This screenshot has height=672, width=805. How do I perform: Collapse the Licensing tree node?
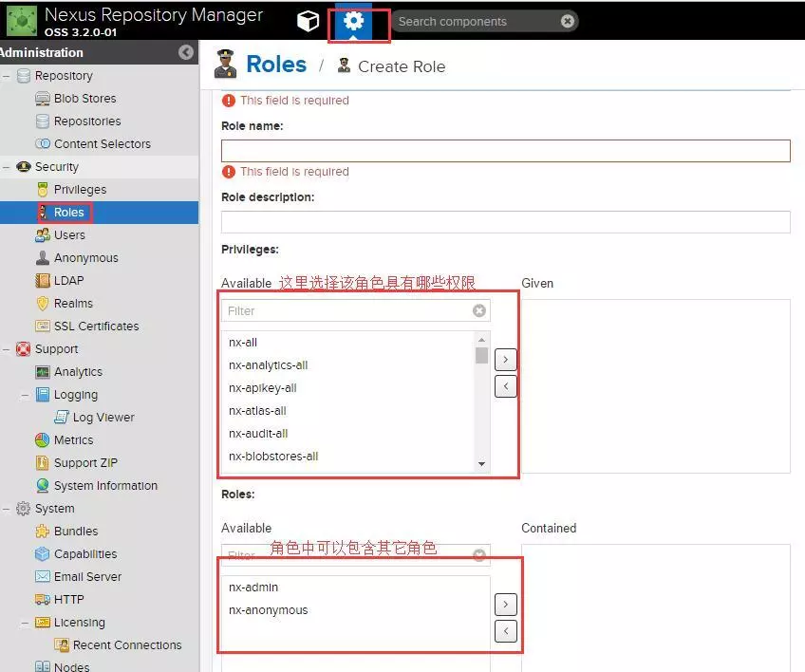click(25, 623)
